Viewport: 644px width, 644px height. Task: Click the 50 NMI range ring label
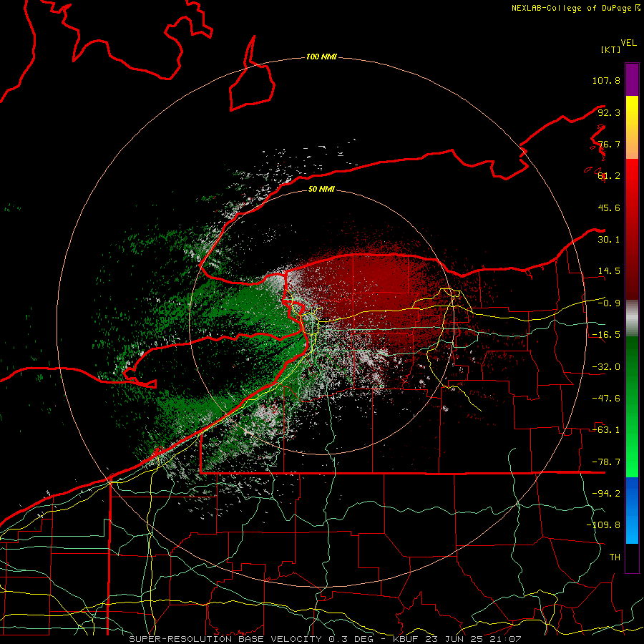point(321,190)
